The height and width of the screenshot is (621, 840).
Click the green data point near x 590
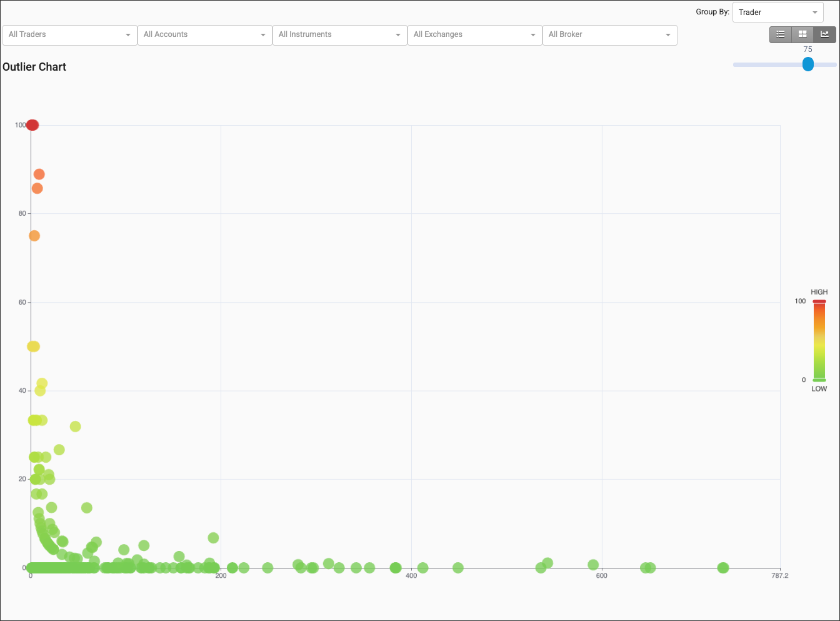click(x=593, y=565)
